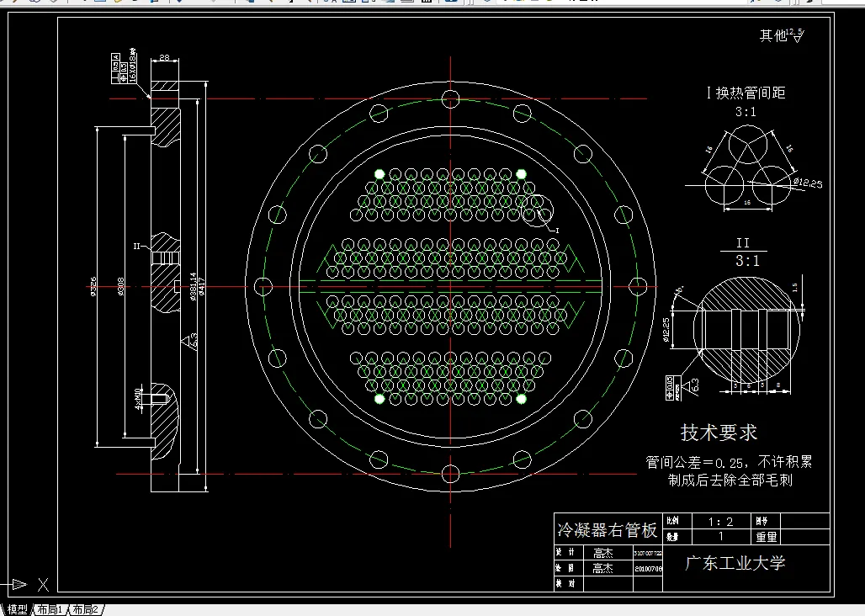The width and height of the screenshot is (865, 616).
Task: Select the I 换热管间距 detail label
Action: click(x=746, y=93)
